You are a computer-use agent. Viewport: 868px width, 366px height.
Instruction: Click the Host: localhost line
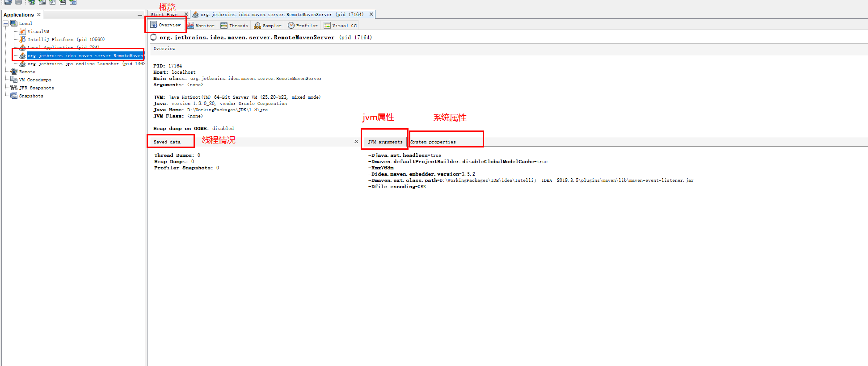pos(174,72)
